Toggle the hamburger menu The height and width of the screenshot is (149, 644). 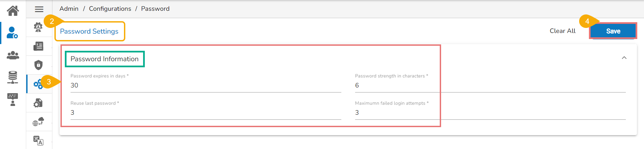(x=39, y=9)
